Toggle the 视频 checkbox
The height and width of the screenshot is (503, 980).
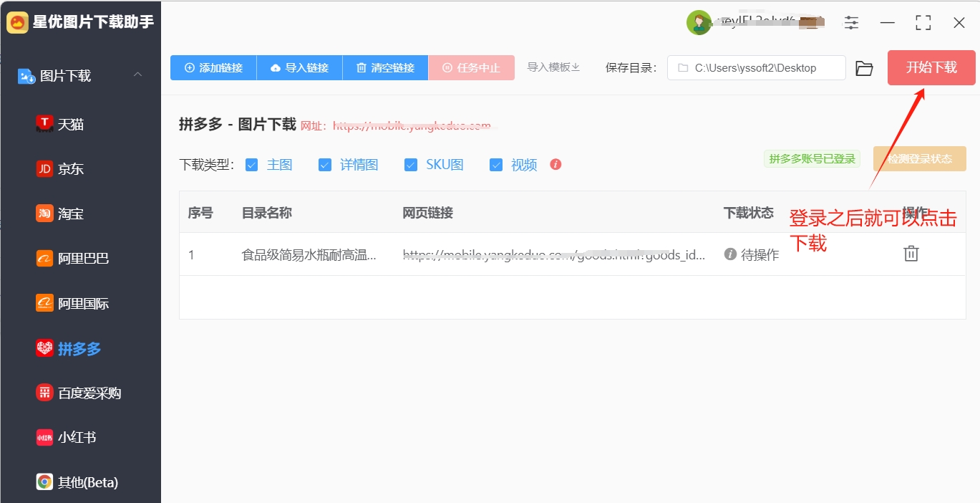(x=496, y=165)
